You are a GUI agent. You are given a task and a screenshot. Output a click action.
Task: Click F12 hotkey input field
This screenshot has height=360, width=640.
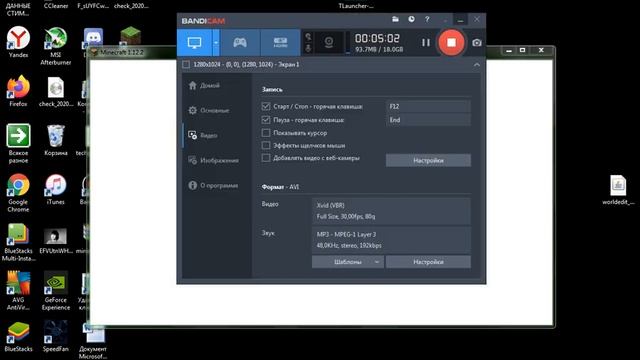point(428,107)
